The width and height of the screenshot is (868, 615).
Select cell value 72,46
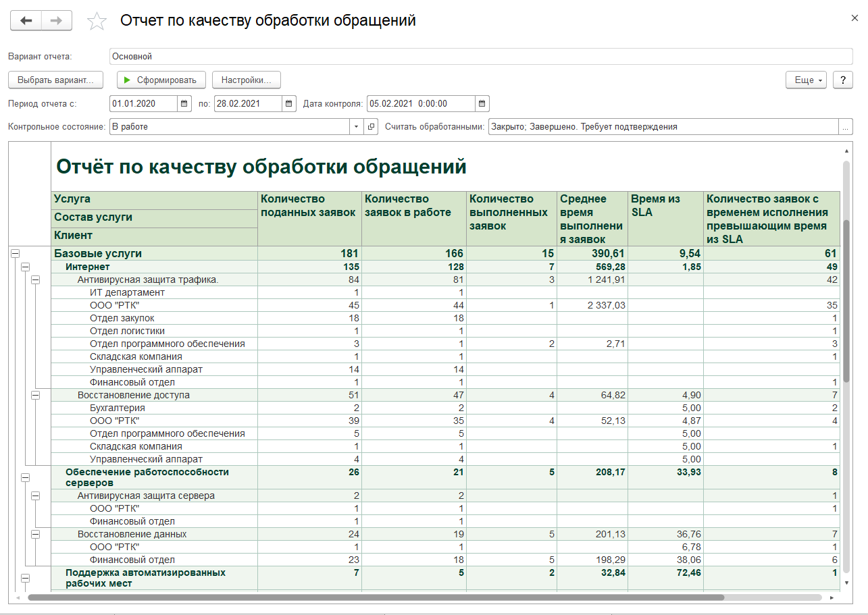[x=665, y=578]
